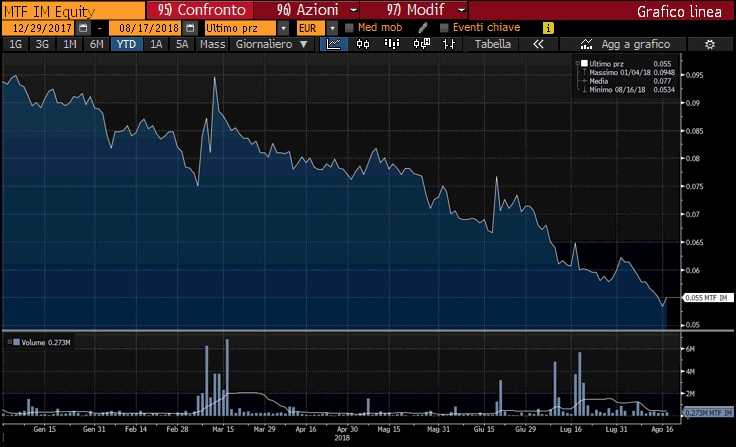Collapse toolbar with double-chevron icon
This screenshot has width=736, height=447.
(x=538, y=44)
